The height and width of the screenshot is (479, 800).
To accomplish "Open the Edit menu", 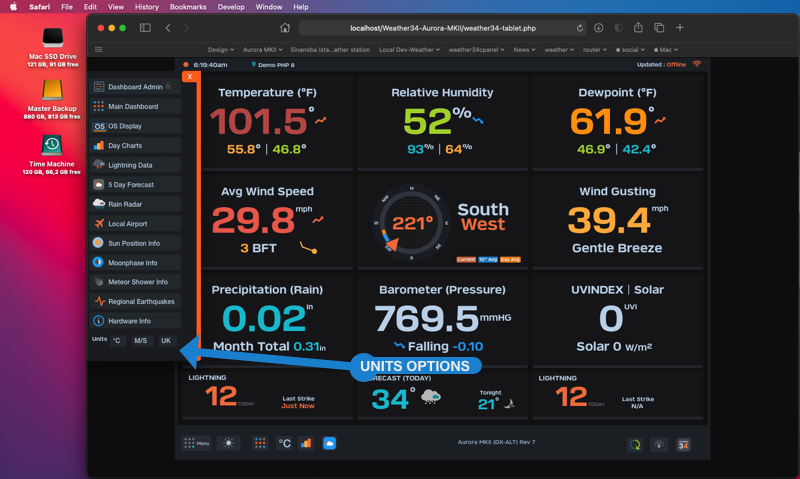I will (90, 7).
